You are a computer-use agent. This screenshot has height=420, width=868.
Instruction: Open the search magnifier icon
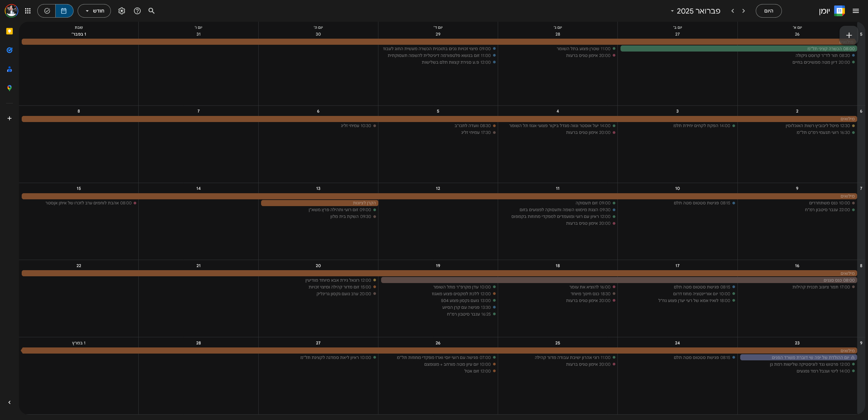tap(152, 11)
